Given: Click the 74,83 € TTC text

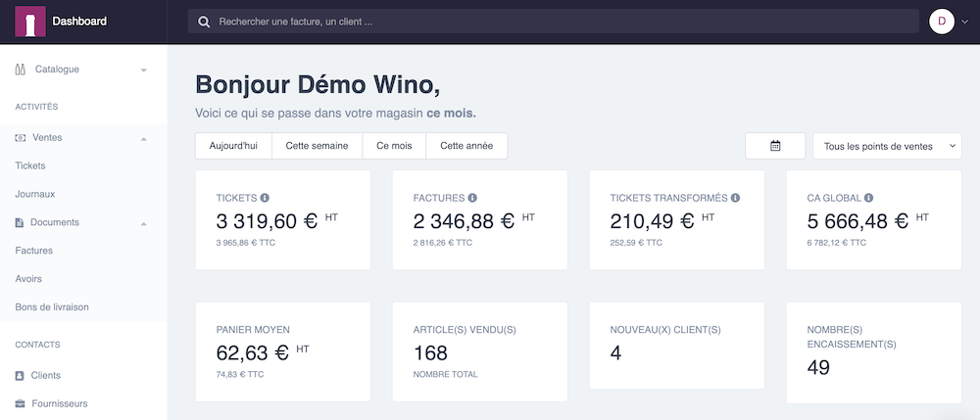Looking at the screenshot, I should (x=240, y=374).
